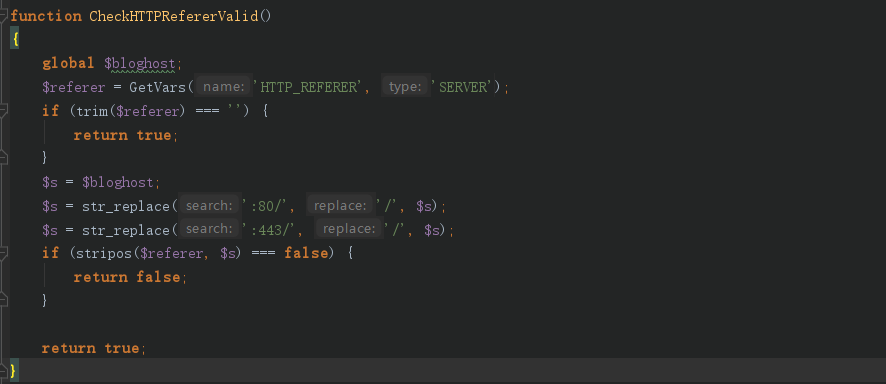Click str_replace on the ':443/' line

(126, 230)
